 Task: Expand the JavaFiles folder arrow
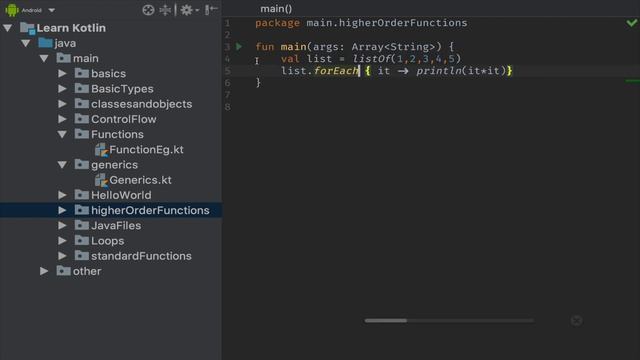tap(62, 225)
